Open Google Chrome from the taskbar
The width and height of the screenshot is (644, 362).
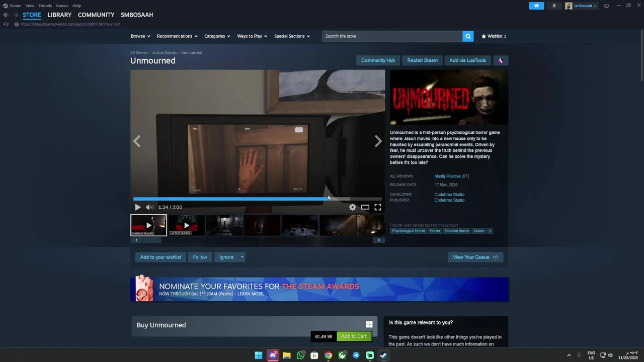coord(328,355)
